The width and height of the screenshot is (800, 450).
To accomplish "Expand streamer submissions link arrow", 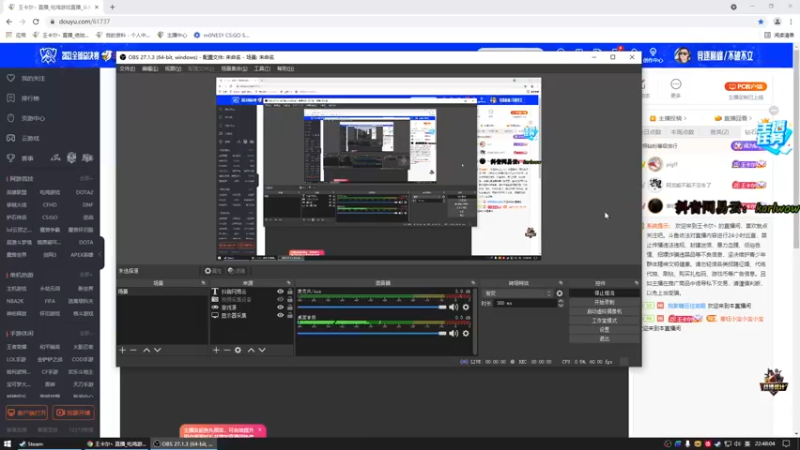I will (x=685, y=118).
